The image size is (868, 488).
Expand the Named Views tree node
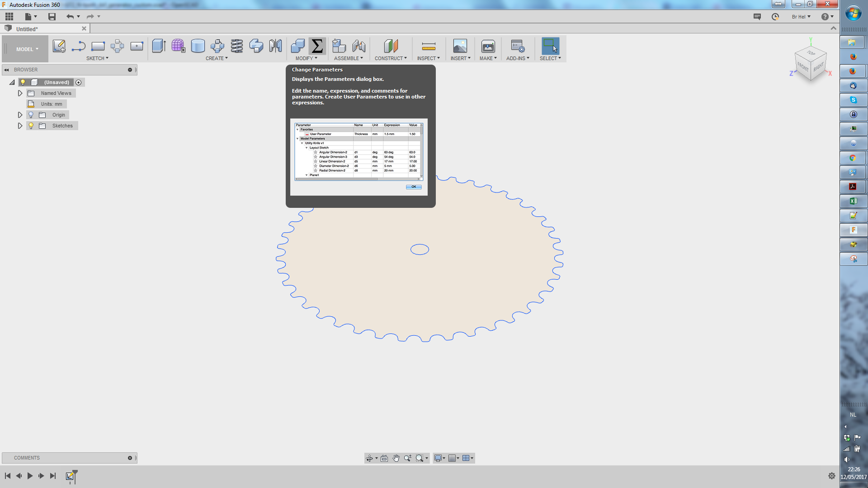pyautogui.click(x=20, y=93)
